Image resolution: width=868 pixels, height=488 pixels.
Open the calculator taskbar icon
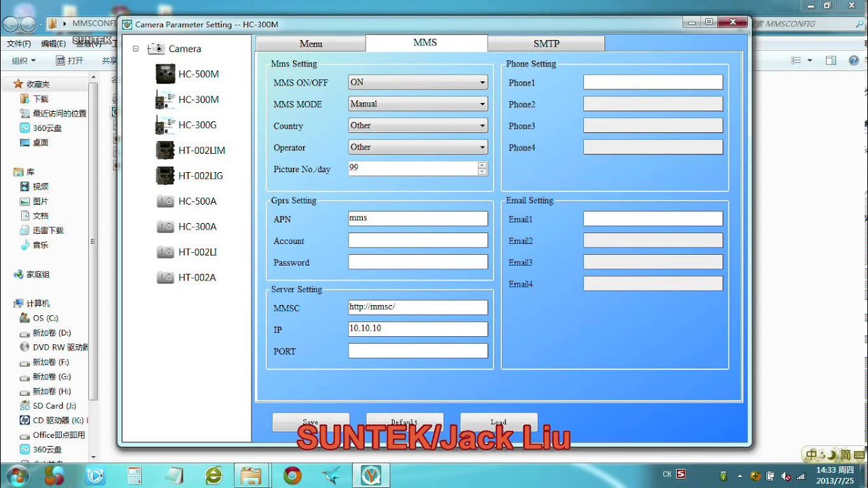(x=134, y=476)
